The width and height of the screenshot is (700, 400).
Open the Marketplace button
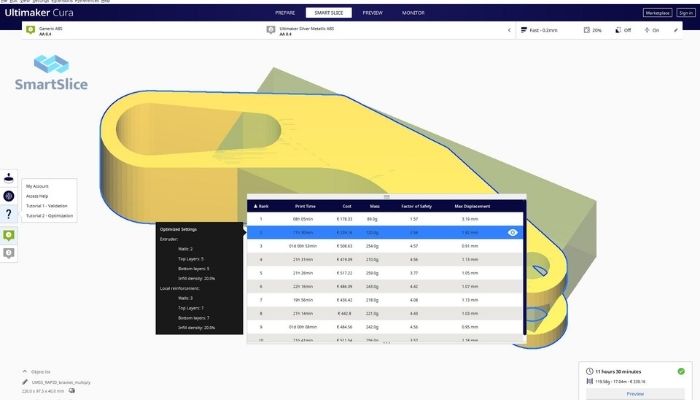pyautogui.click(x=658, y=13)
